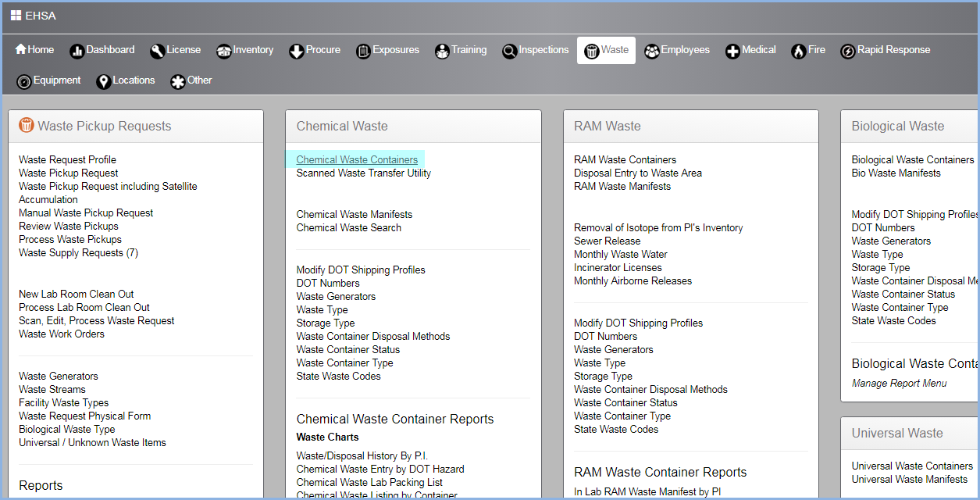980x500 pixels.
Task: Open Scan, Edit, Process Waste Request
Action: point(97,321)
